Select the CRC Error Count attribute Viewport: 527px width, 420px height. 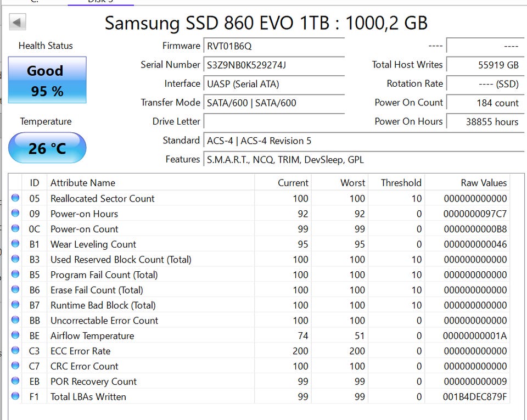84,366
